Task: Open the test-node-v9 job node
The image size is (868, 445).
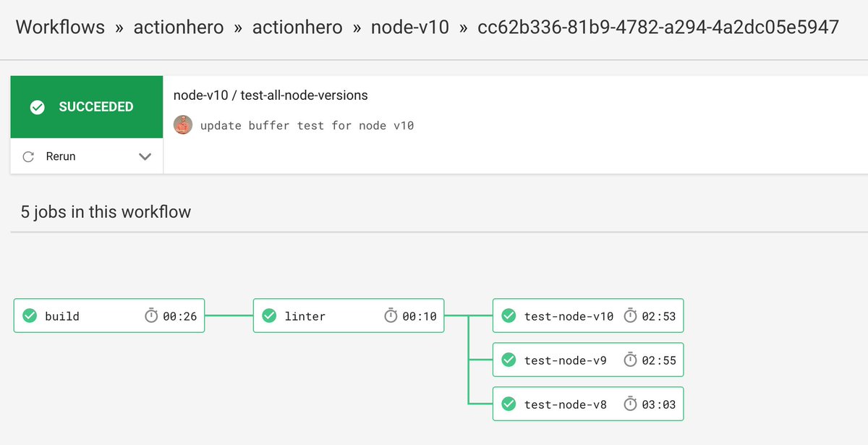Action: pyautogui.click(x=588, y=360)
